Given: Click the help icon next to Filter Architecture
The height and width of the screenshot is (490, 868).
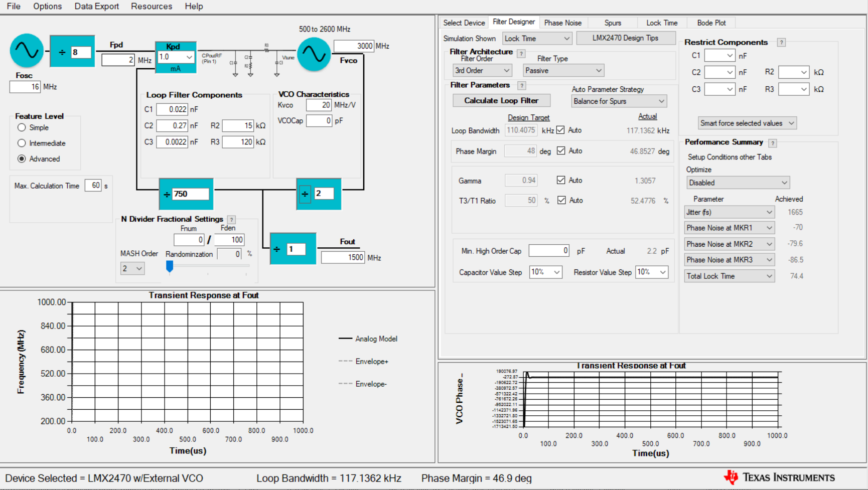Looking at the screenshot, I should point(521,53).
